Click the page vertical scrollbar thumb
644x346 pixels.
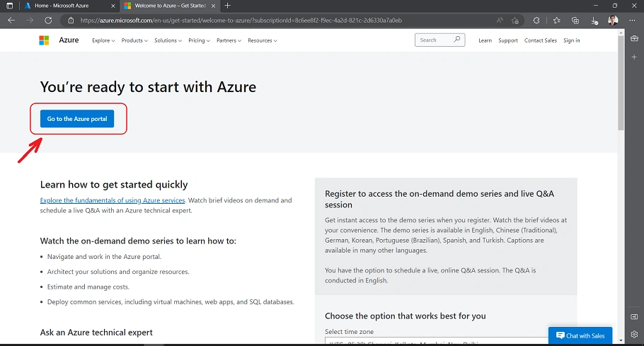(x=621, y=83)
